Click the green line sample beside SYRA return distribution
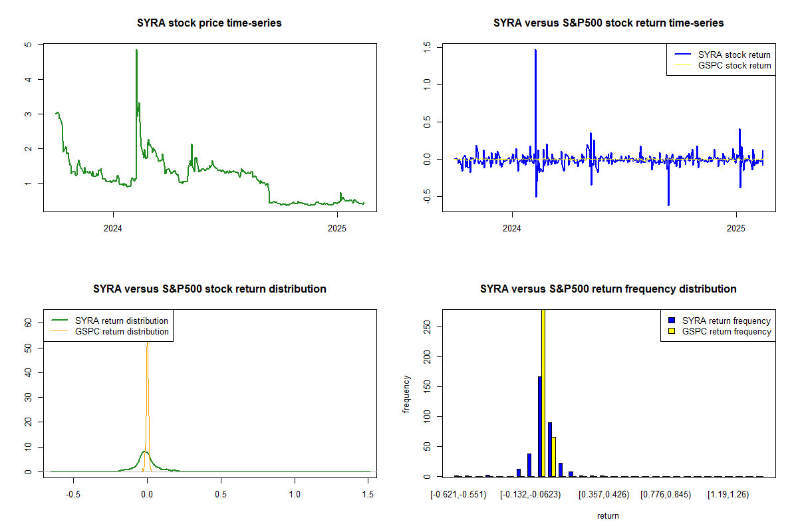Screen dimensions: 798x532 point(59,321)
